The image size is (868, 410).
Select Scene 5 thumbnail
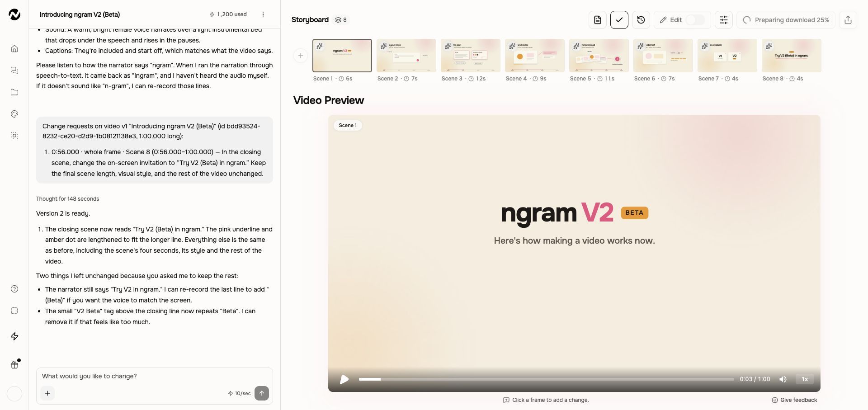599,56
